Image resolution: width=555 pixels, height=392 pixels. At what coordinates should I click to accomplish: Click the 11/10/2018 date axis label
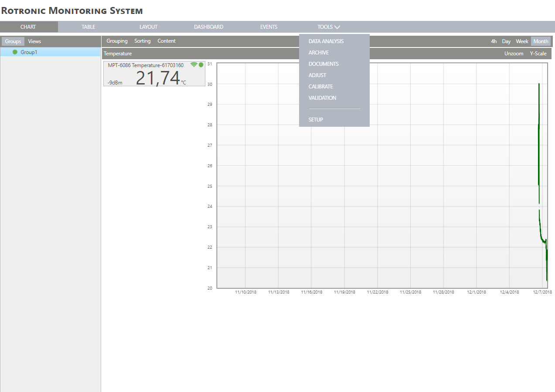pos(246,292)
